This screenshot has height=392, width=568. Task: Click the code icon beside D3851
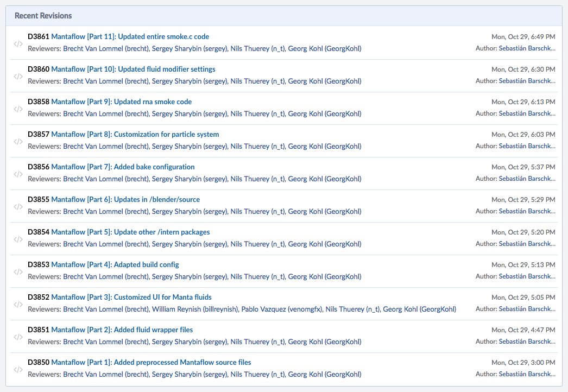click(18, 337)
